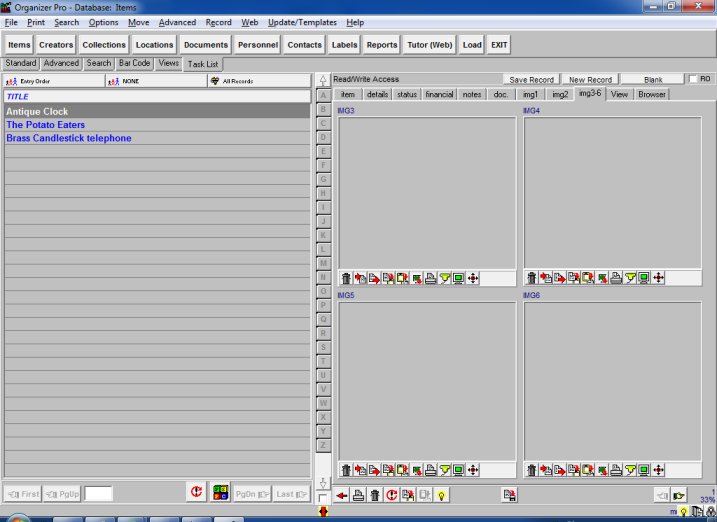Screen dimensions: 717x522
Task: Open the Creators database
Action: [x=56, y=45]
